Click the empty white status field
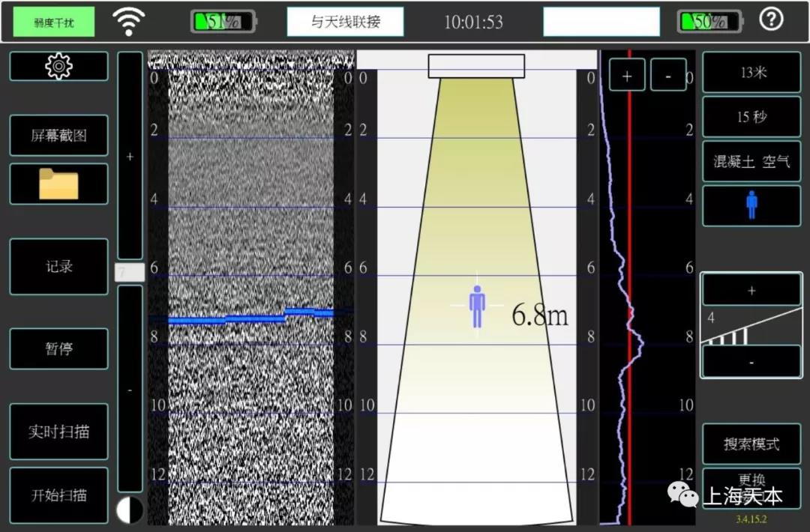Screen dimensions: 810x532 click(x=601, y=22)
